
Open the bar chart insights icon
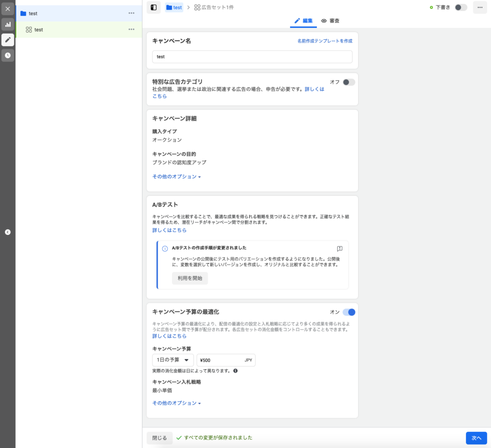click(8, 24)
